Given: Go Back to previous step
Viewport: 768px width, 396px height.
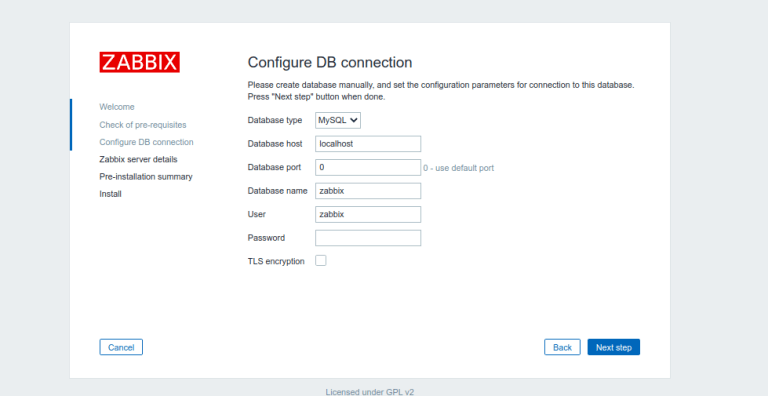Looking at the screenshot, I should pyautogui.click(x=562, y=347).
